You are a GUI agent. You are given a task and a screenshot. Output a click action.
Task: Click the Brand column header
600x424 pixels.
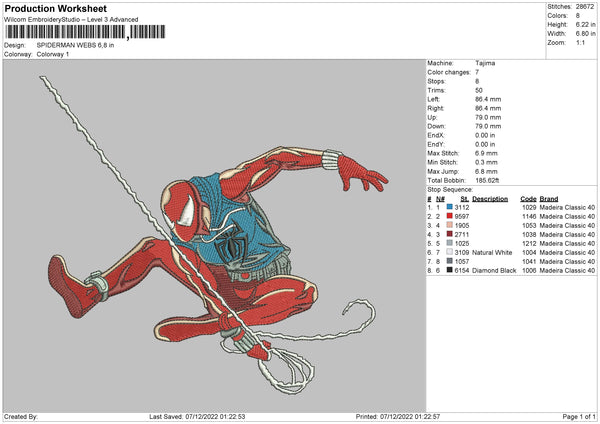click(x=551, y=198)
